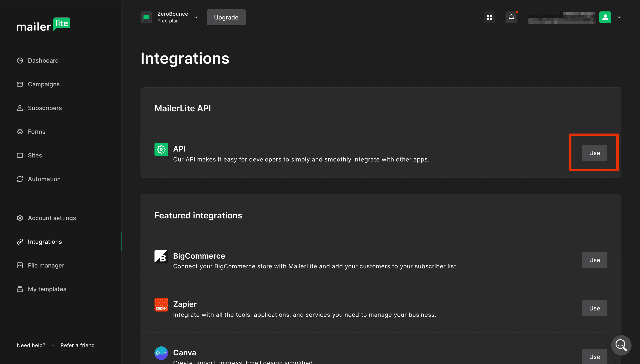Click the Subscribers person icon
Viewport: 640px width, 364px height.
point(20,108)
